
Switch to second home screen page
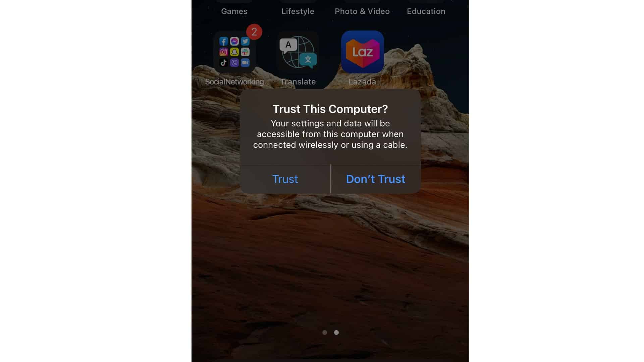[336, 332]
